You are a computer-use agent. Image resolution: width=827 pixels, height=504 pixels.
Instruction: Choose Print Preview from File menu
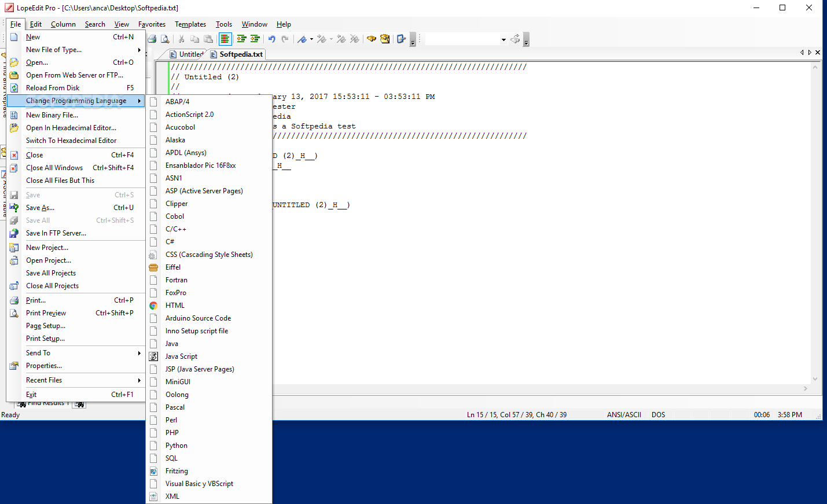76,313
